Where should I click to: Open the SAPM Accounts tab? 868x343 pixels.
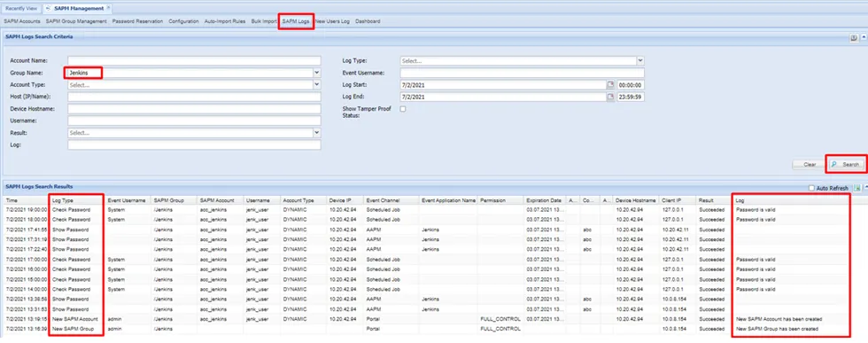(x=21, y=21)
